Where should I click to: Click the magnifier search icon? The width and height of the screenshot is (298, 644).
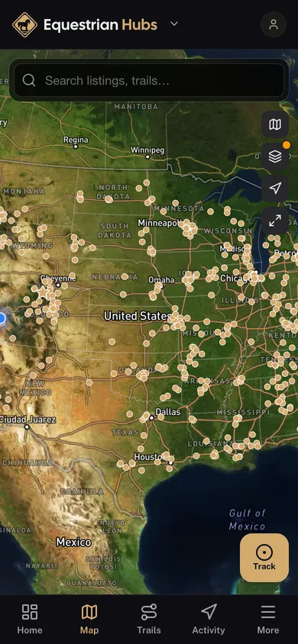29,80
